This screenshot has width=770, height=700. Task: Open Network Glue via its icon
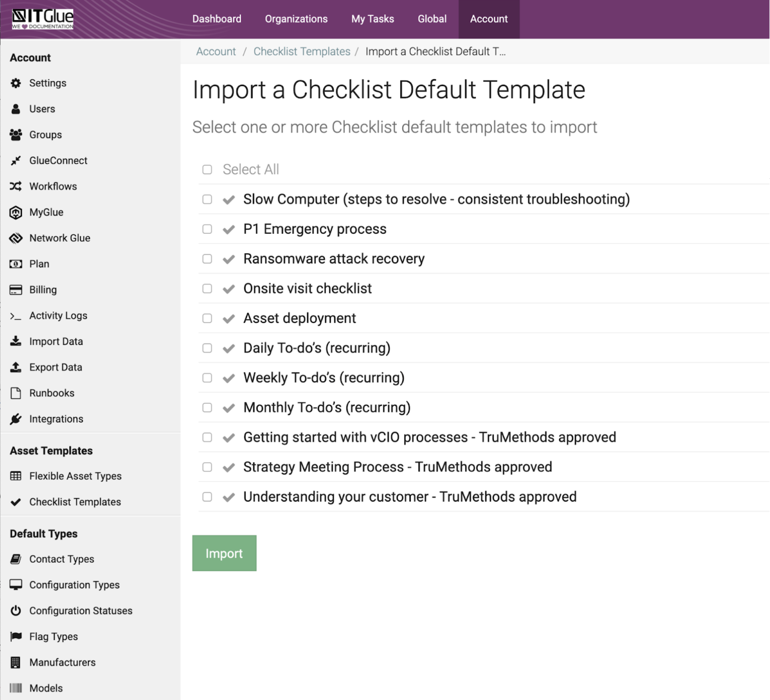click(15, 238)
